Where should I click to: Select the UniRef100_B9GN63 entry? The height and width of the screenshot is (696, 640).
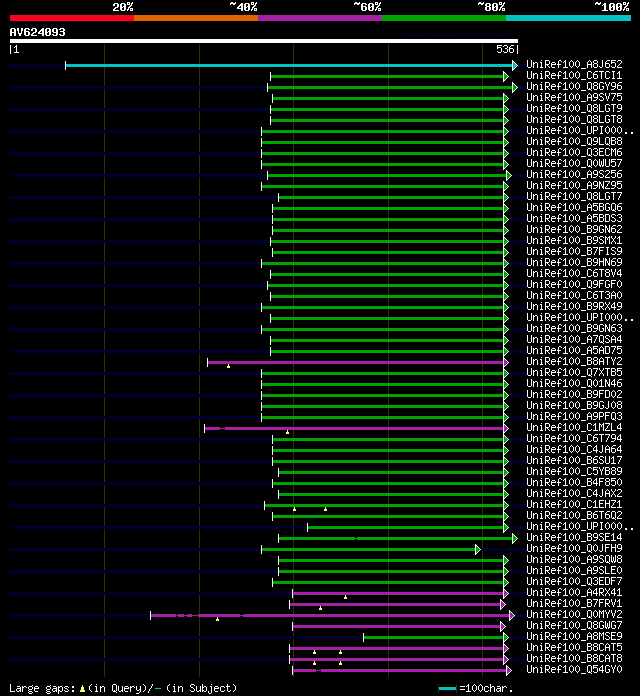pos(574,328)
